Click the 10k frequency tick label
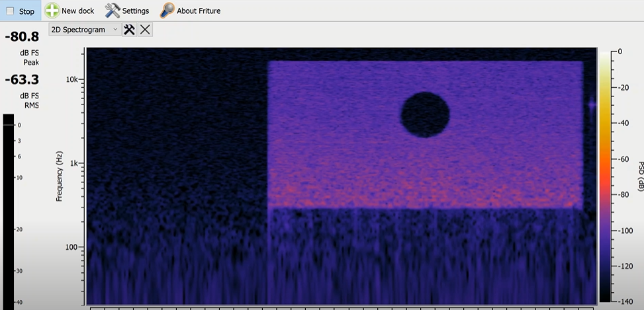The width and height of the screenshot is (644, 310). 73,79
